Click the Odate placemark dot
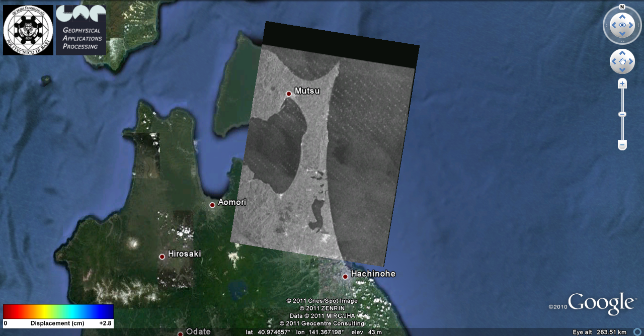The image size is (644, 336). point(180,334)
